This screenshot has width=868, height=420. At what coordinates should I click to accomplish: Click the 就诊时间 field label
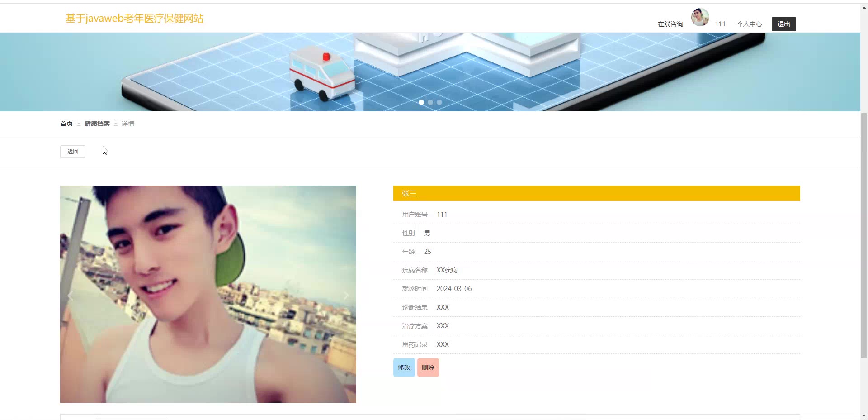415,289
